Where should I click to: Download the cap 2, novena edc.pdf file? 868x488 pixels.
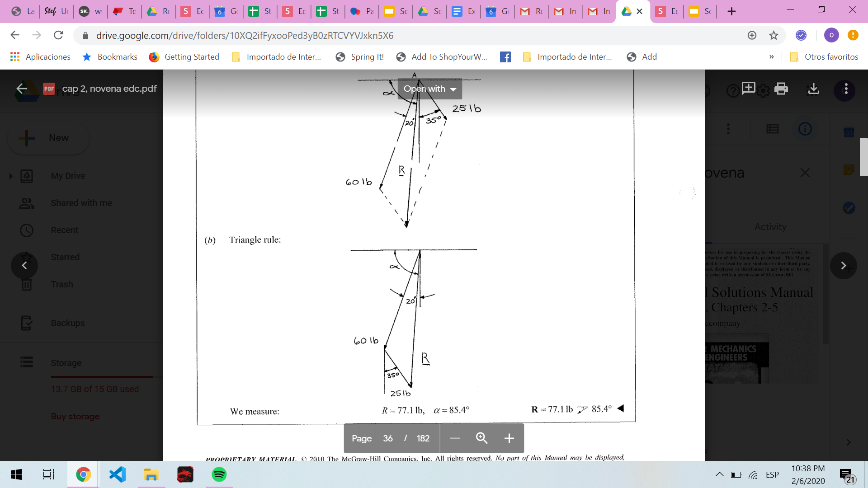coord(813,89)
